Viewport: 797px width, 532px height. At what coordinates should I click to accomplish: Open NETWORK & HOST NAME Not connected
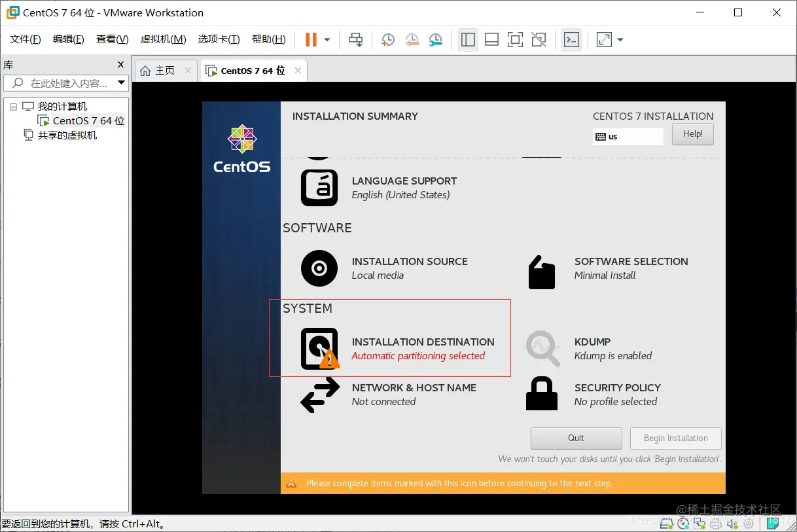(414, 395)
